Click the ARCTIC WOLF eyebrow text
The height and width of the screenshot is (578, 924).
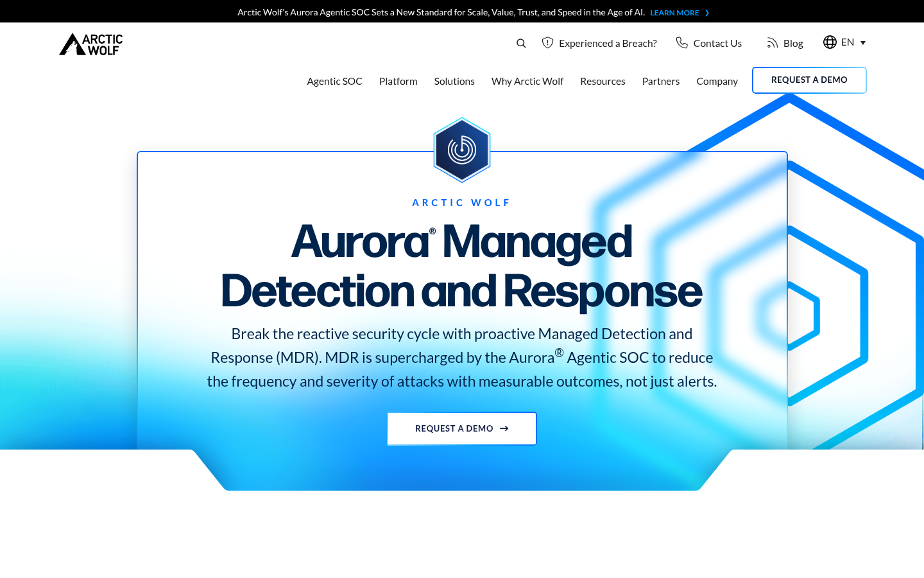tap(462, 202)
